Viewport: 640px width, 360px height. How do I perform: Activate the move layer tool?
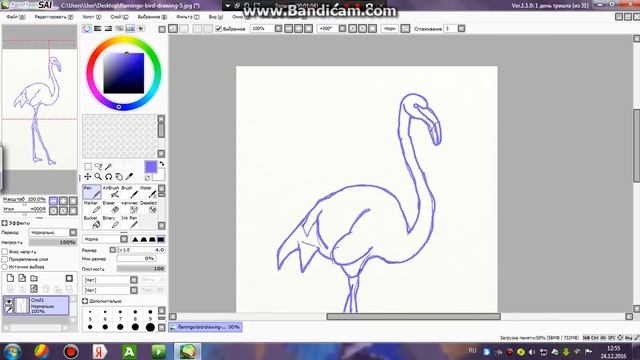(x=88, y=177)
